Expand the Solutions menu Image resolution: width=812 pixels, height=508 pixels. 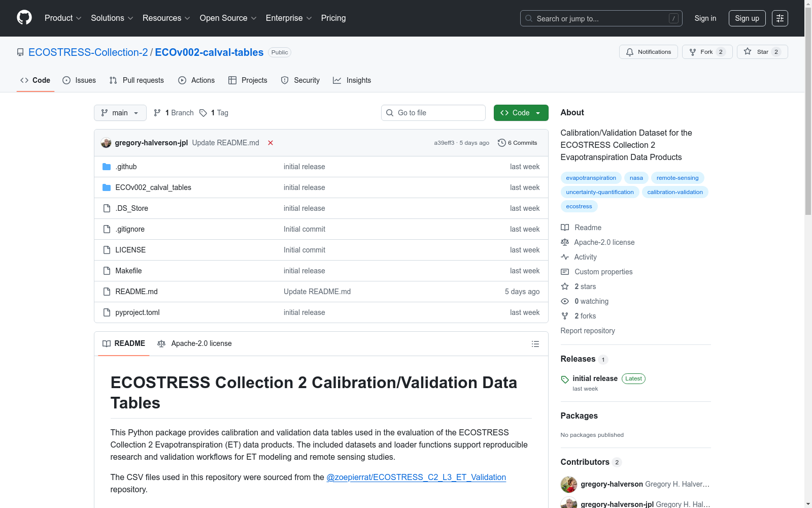click(x=112, y=18)
